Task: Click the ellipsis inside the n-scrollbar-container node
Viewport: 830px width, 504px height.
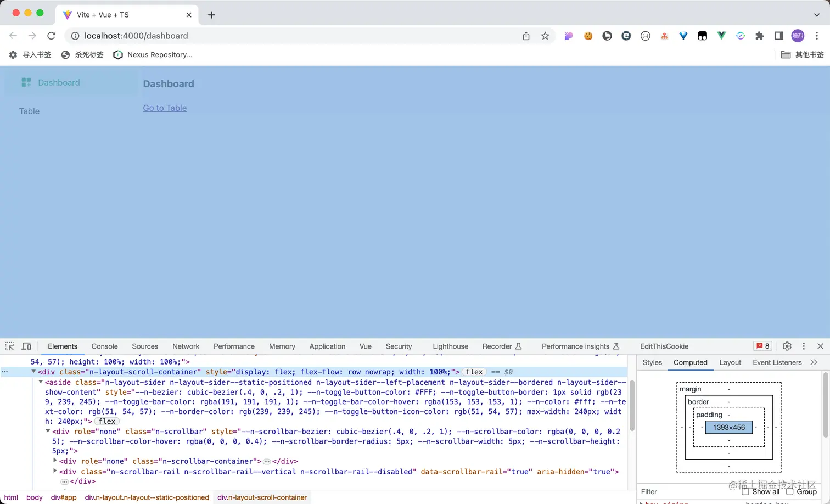Action: [267, 461]
